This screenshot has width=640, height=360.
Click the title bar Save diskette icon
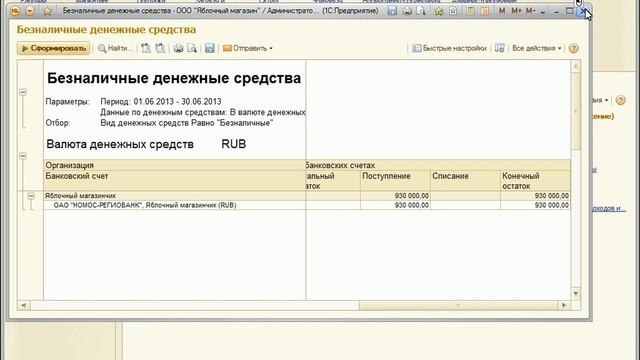392,11
